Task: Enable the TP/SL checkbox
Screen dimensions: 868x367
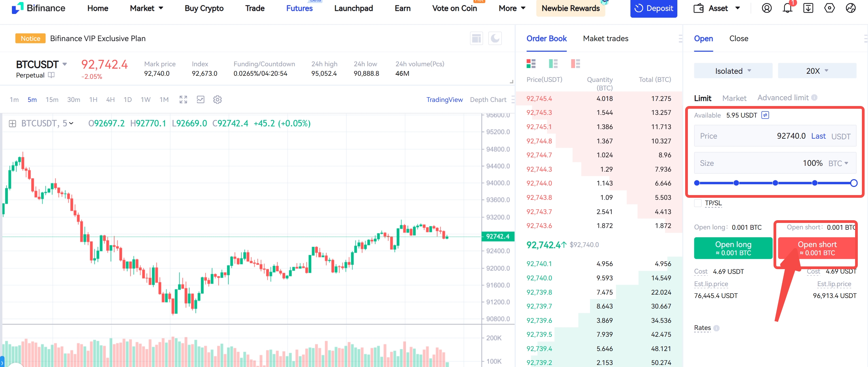Action: 698,203
